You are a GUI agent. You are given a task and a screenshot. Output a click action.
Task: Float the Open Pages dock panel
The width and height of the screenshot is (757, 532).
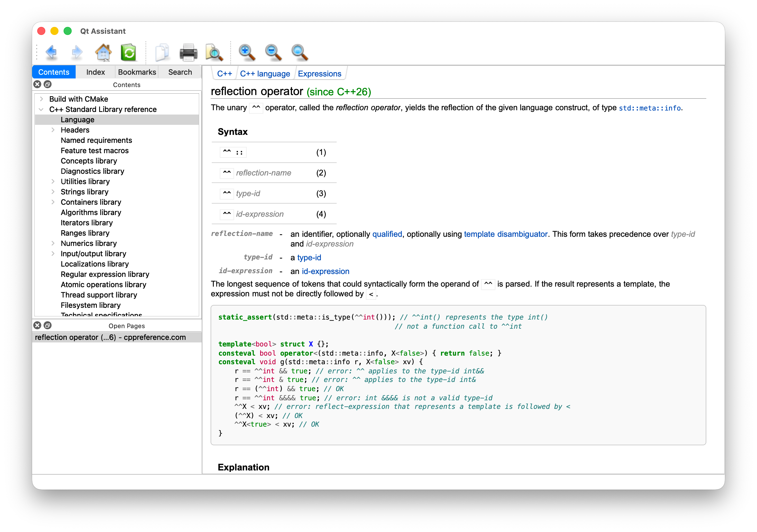point(48,326)
